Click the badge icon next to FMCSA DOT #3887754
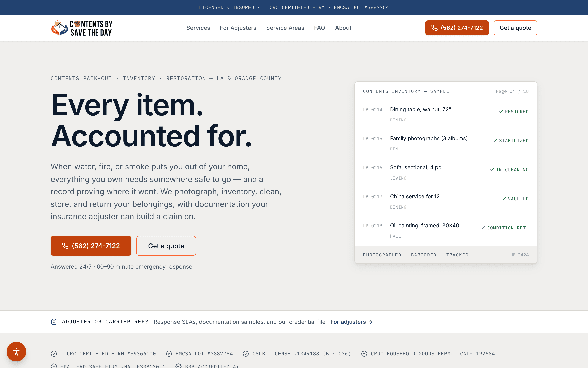The width and height of the screenshot is (588, 368). point(169,354)
